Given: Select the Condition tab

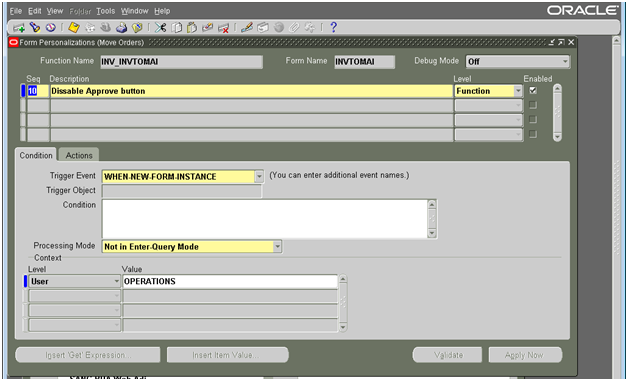Looking at the screenshot, I should pyautogui.click(x=36, y=155).
